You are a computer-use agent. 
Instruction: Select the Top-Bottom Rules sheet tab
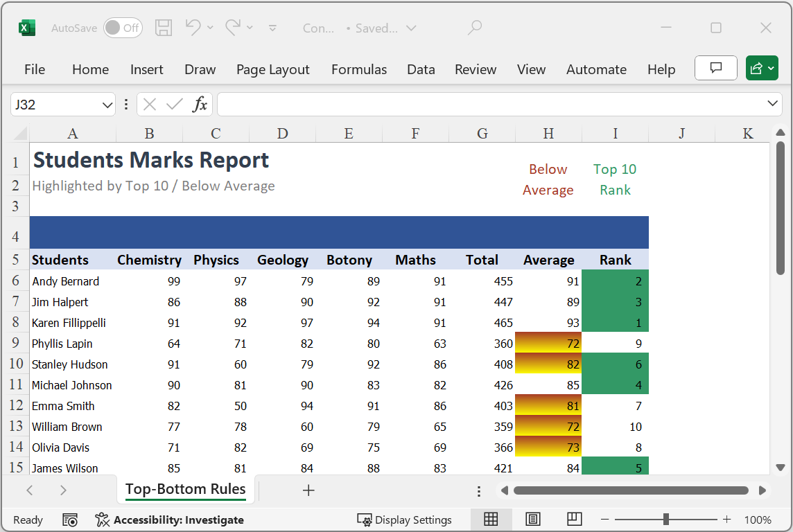186,489
